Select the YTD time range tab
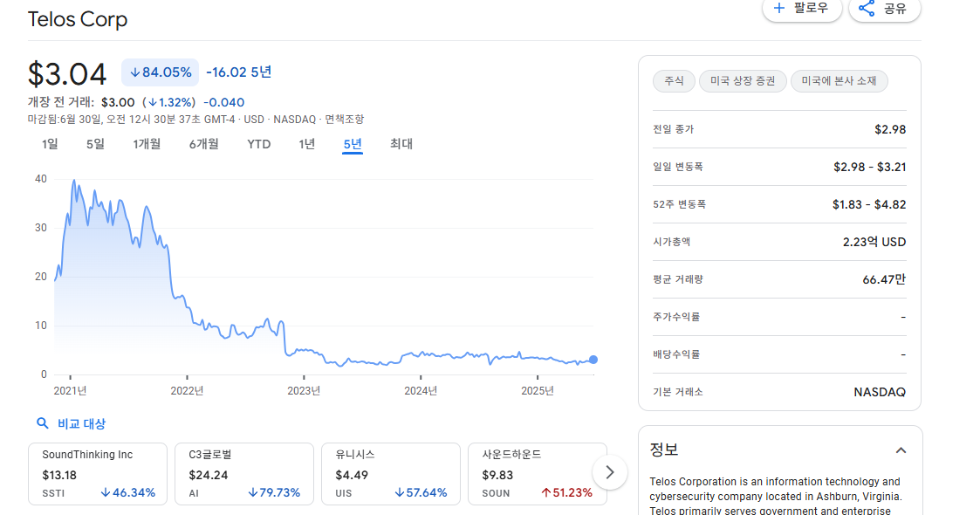980x515 pixels. tap(259, 144)
